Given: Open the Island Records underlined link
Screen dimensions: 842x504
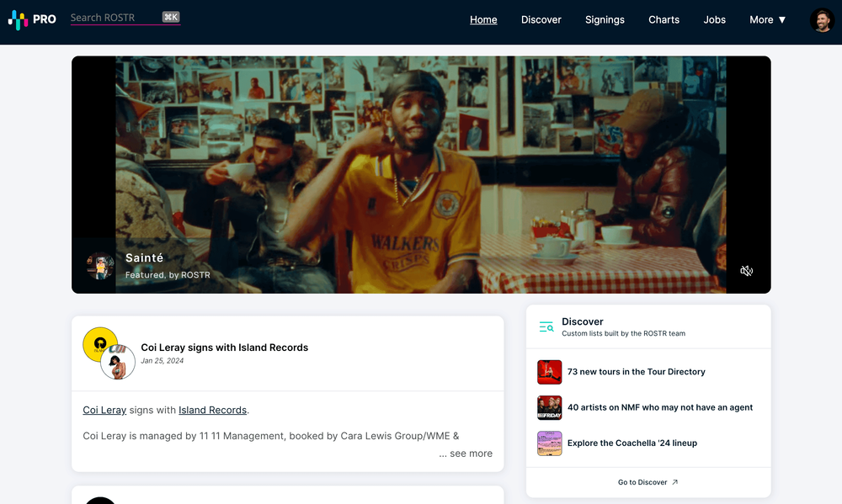Looking at the screenshot, I should click(x=213, y=410).
